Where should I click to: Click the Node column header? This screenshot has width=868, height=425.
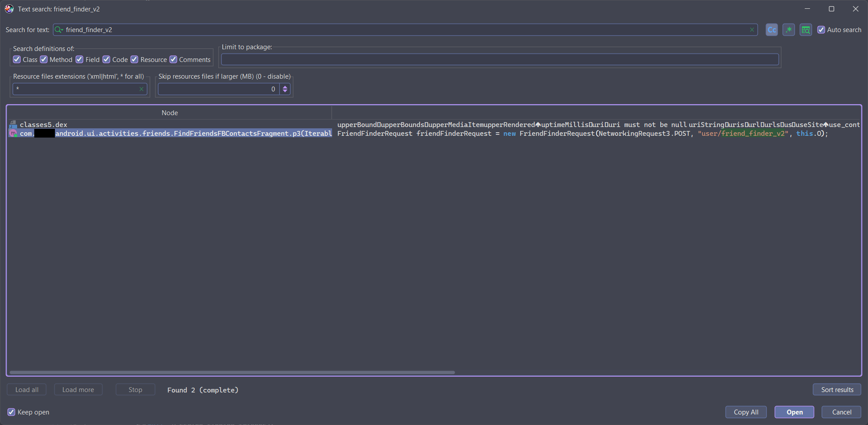pyautogui.click(x=170, y=113)
